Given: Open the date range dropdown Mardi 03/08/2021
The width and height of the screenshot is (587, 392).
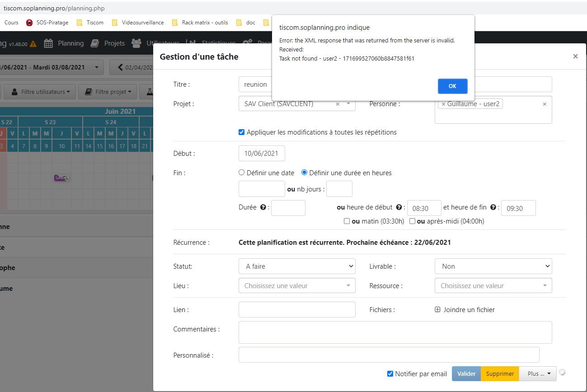Looking at the screenshot, I should click(52, 67).
